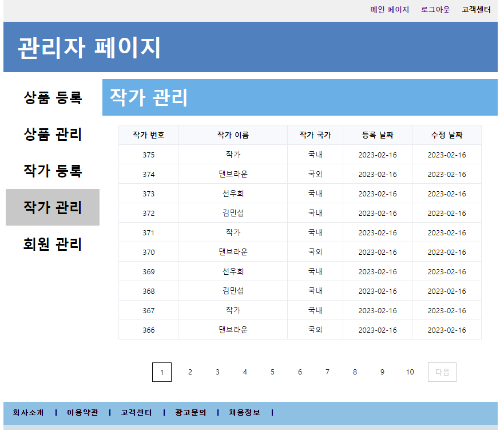This screenshot has height=430, width=504.
Task: Select author number 375 cell
Action: (149, 155)
